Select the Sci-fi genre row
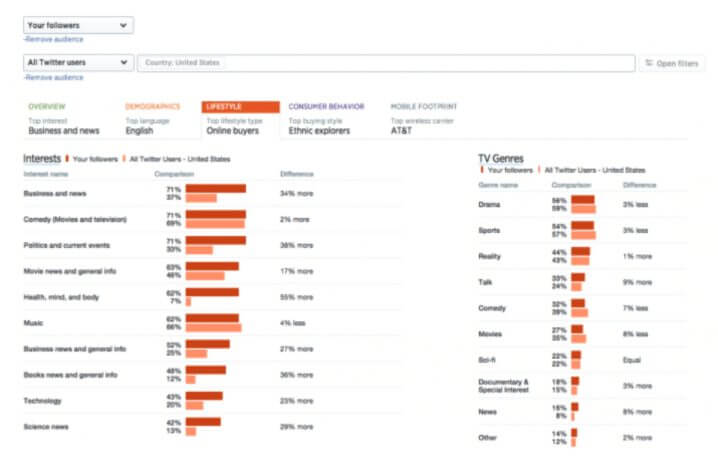Screen dimensions: 718x468 (x=490, y=360)
